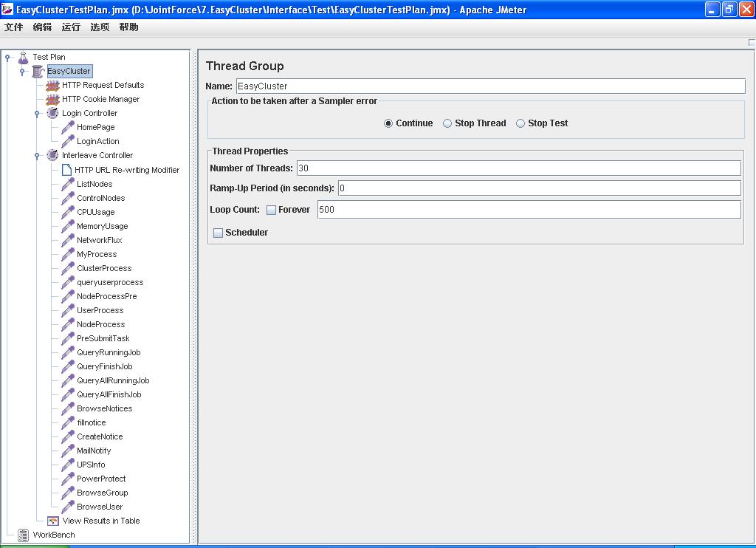Click the JMeter title bar app icon

[x=7, y=9]
